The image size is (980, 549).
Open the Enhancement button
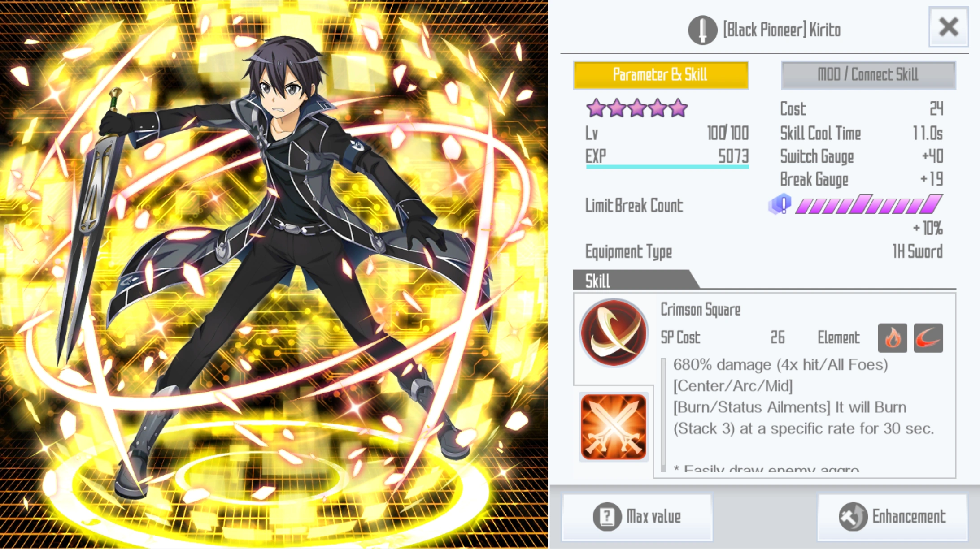[x=892, y=517]
